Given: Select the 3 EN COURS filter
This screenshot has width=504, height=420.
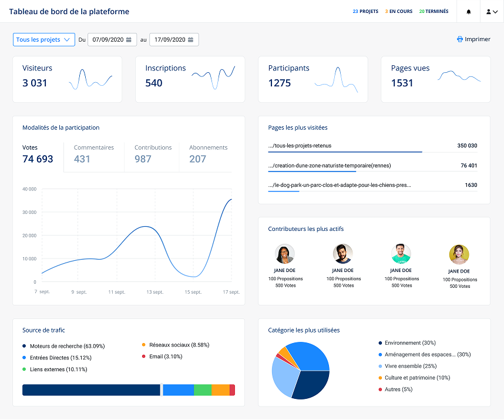Looking at the screenshot, I should 398,11.
